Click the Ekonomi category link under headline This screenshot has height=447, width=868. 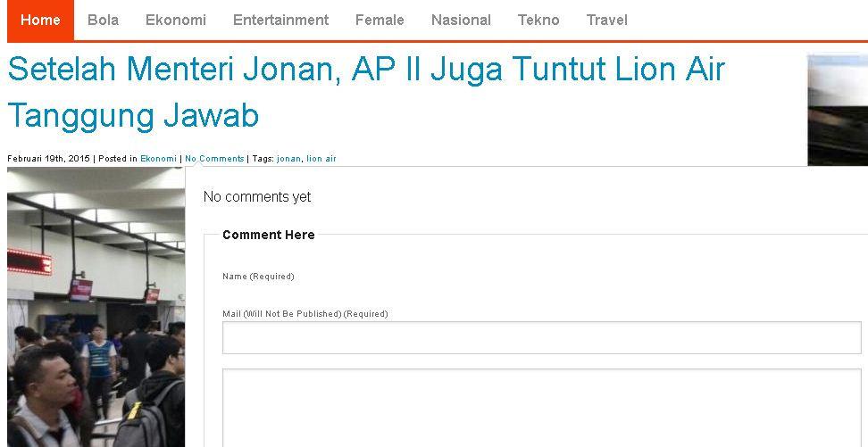click(158, 159)
